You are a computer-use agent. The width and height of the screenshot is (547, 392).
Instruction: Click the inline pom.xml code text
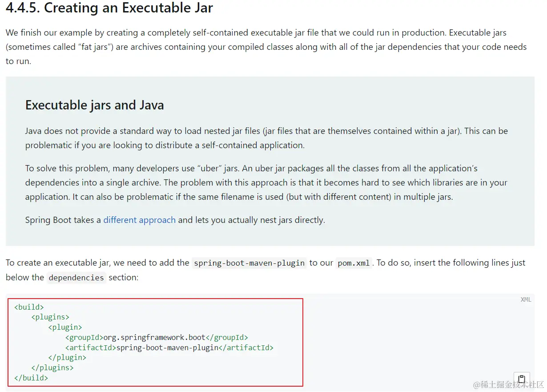[x=354, y=263]
